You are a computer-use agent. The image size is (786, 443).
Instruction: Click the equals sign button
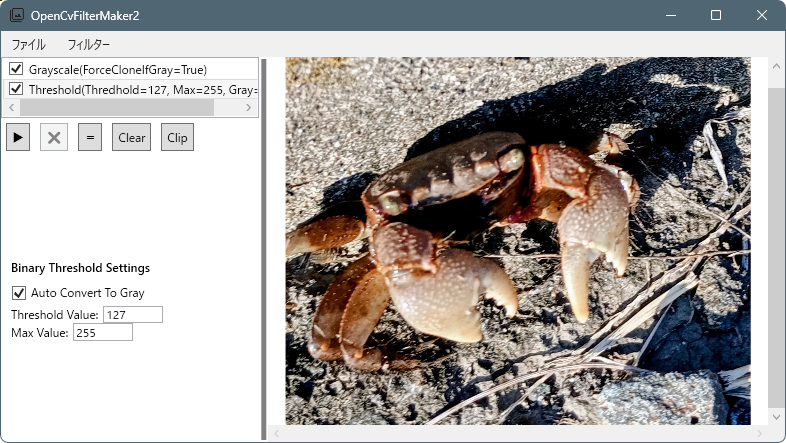coord(90,138)
